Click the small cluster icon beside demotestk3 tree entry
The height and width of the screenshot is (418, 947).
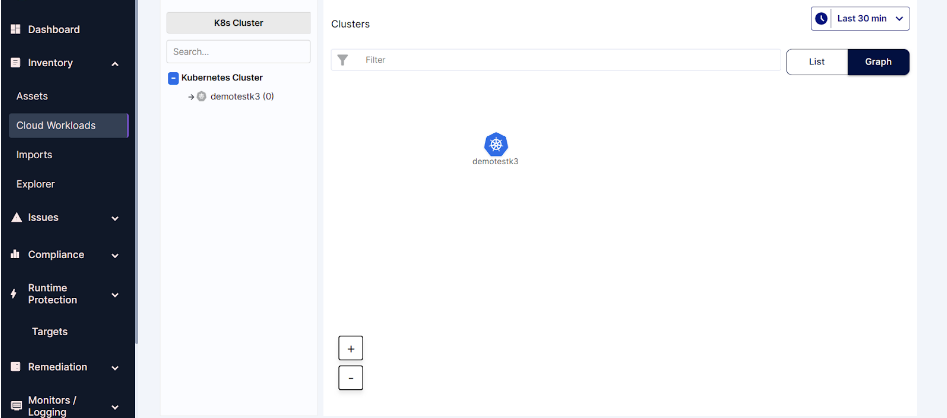(202, 96)
